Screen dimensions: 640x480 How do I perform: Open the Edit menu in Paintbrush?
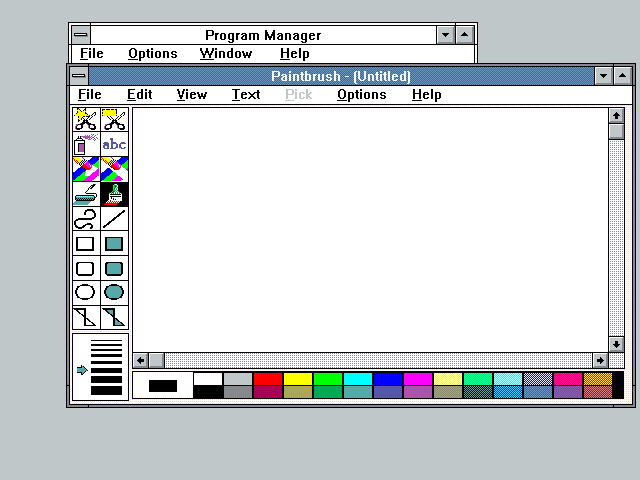click(139, 95)
